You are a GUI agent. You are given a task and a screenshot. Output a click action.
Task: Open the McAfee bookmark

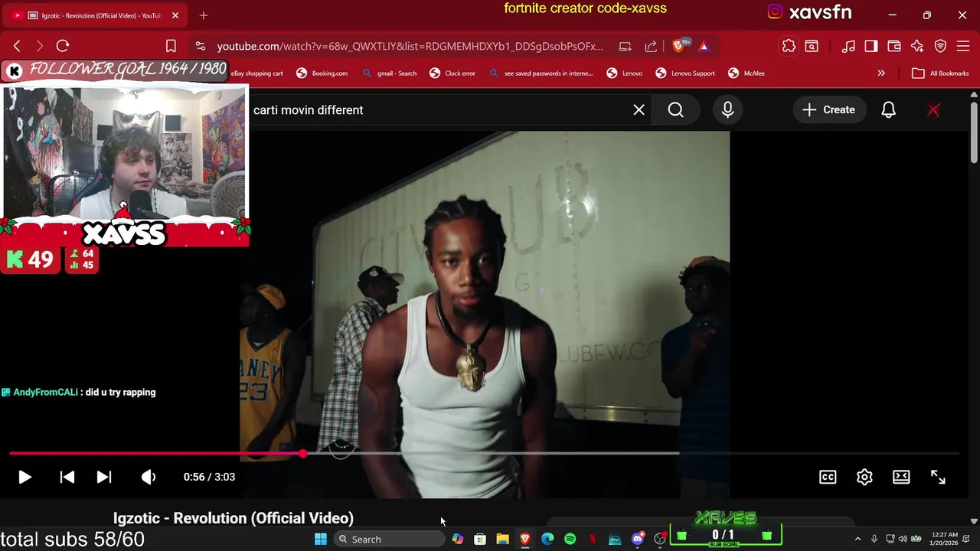[746, 73]
